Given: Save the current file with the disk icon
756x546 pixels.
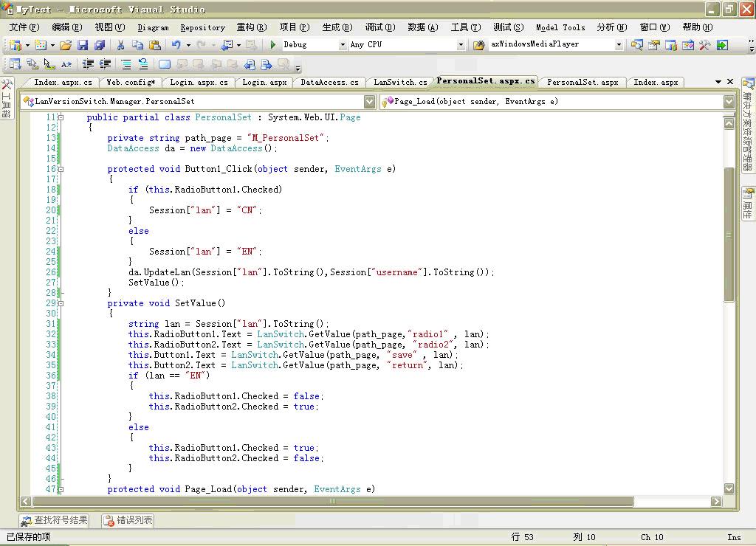Looking at the screenshot, I should 83,45.
